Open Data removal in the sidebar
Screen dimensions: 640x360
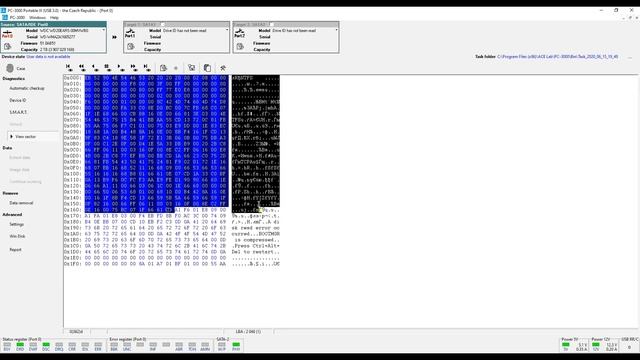click(x=21, y=203)
